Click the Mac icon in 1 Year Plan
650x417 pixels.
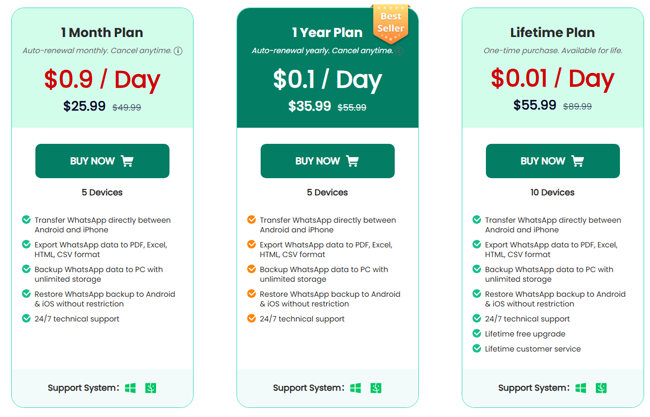point(376,388)
